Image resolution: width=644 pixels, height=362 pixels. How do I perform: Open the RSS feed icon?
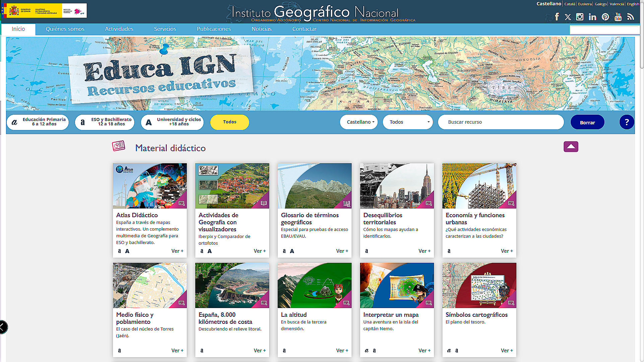[631, 17]
